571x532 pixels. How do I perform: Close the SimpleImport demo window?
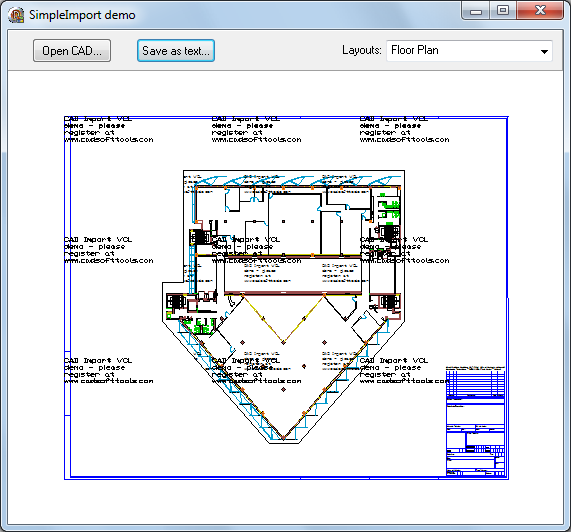click(x=540, y=10)
